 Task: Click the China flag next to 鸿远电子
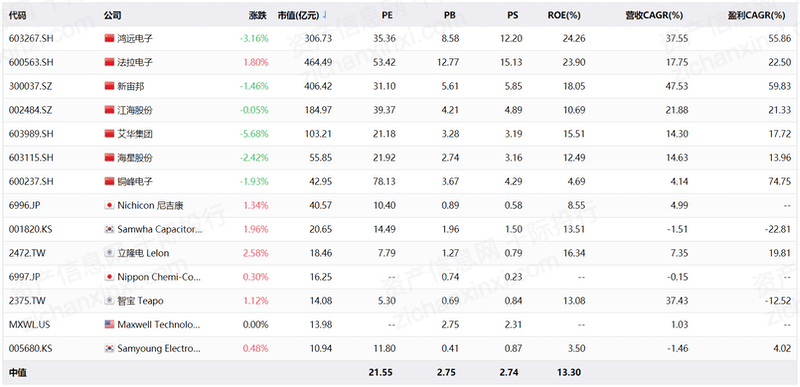[109, 38]
